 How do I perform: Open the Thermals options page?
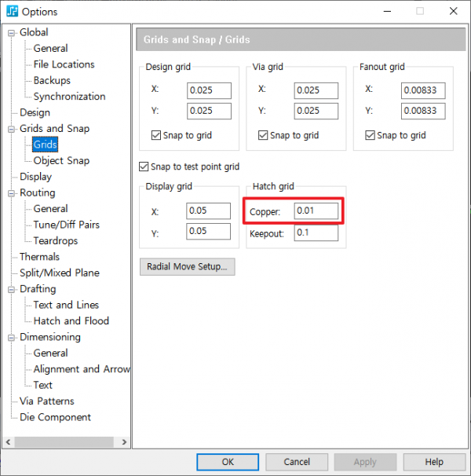[x=39, y=257]
